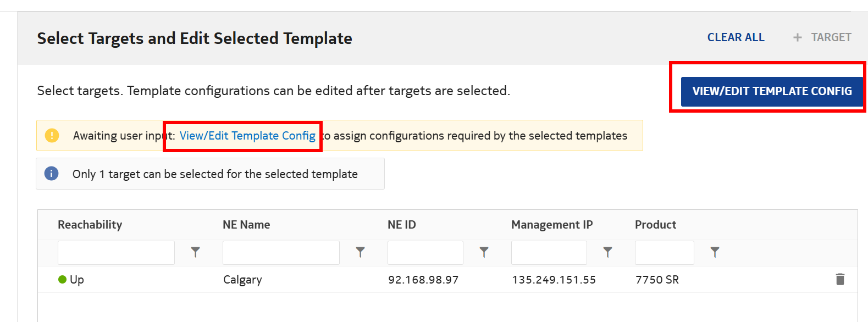Image resolution: width=868 pixels, height=322 pixels.
Task: Delete the Calgary target with trash icon
Action: pos(840,279)
